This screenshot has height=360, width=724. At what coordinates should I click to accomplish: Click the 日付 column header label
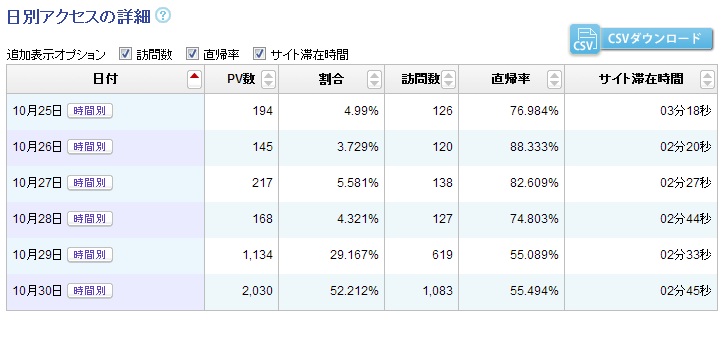(x=105, y=79)
